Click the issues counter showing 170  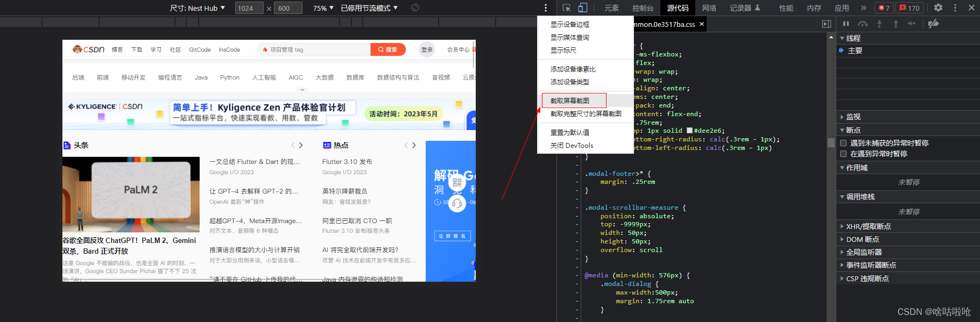tap(910, 8)
